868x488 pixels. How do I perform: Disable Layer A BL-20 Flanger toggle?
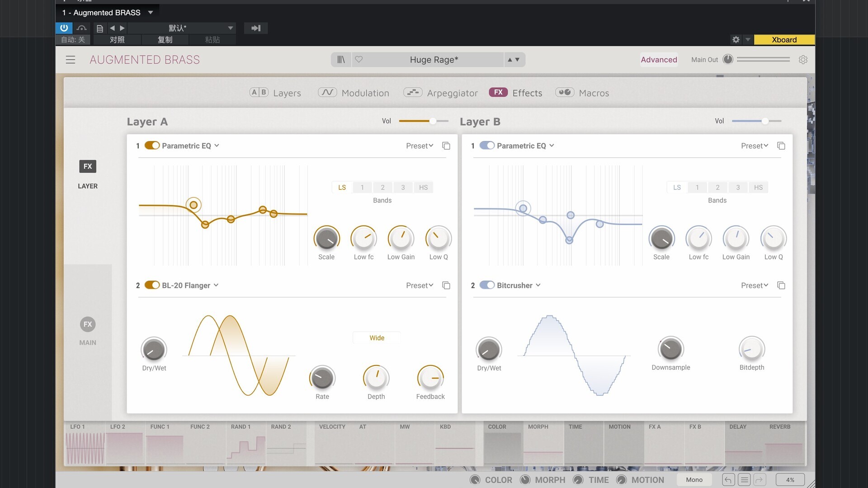pos(152,285)
